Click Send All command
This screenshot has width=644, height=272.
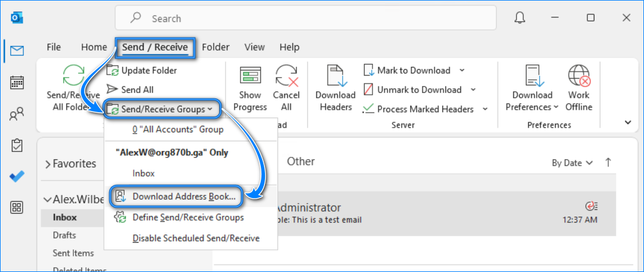pos(130,89)
